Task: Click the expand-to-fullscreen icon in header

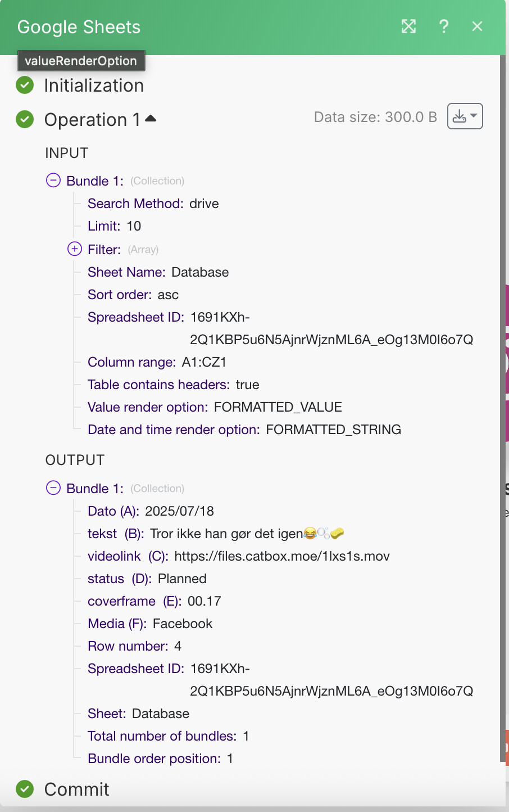Action: (408, 26)
